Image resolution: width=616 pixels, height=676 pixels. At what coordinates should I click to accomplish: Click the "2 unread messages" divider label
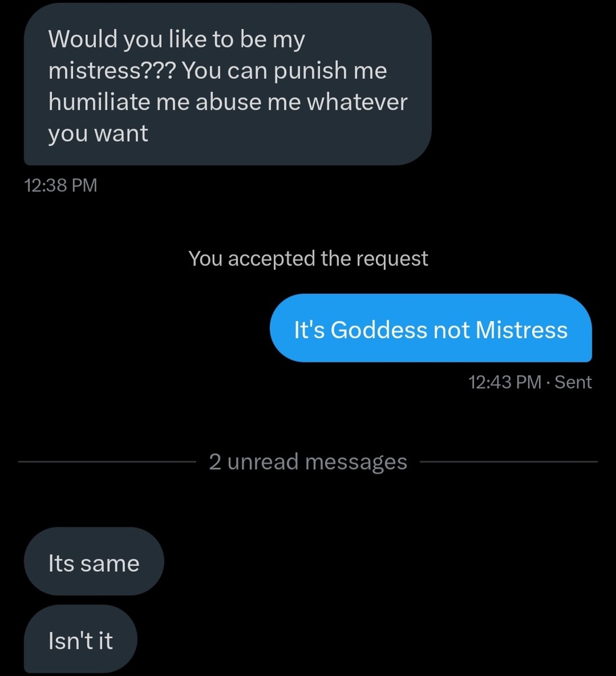tap(308, 462)
